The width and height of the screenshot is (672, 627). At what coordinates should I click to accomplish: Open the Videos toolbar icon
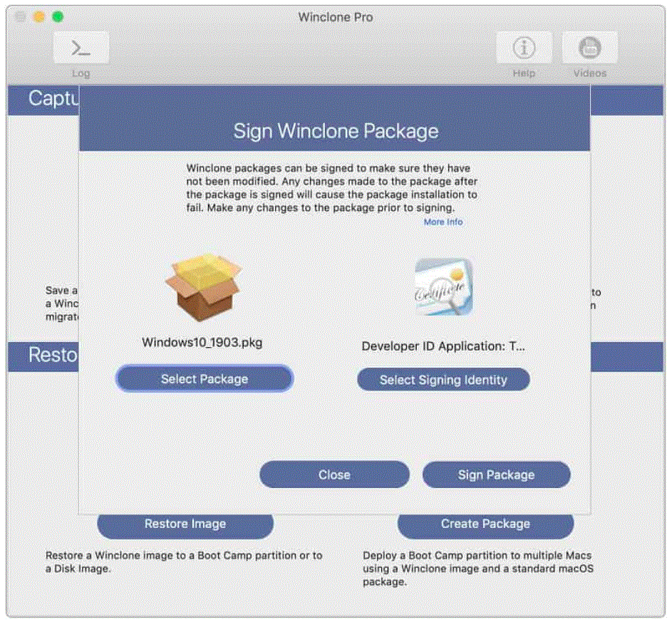590,47
